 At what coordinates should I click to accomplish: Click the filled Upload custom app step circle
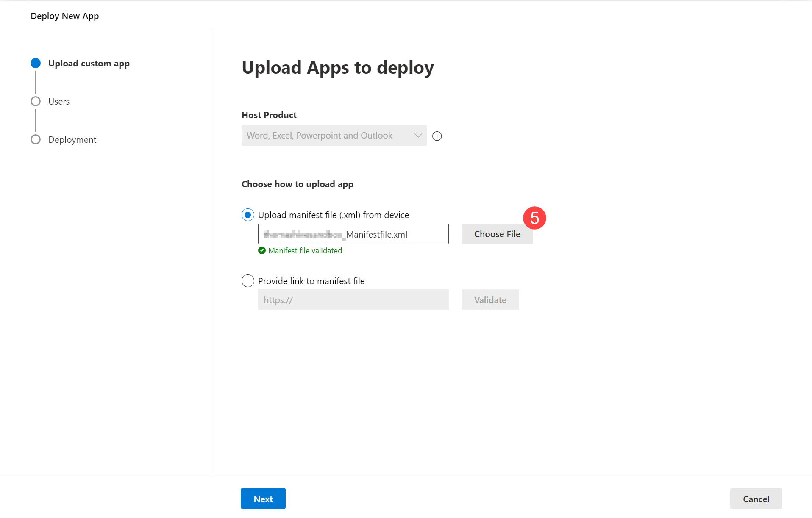tap(36, 63)
